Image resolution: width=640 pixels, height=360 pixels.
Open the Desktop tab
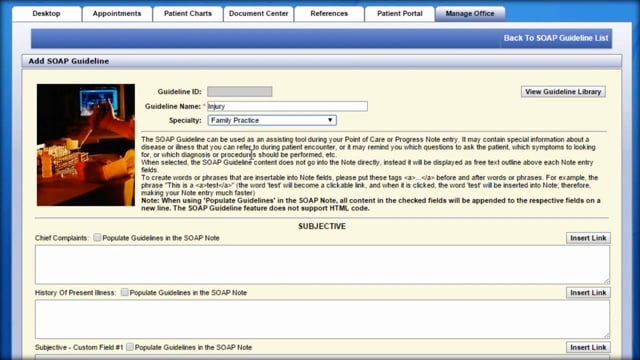(x=47, y=13)
